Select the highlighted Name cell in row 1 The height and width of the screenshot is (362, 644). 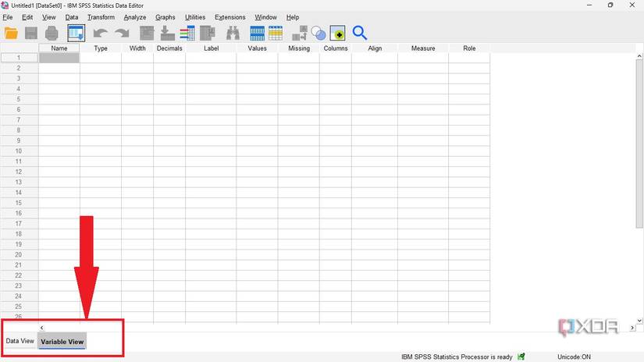tap(59, 58)
